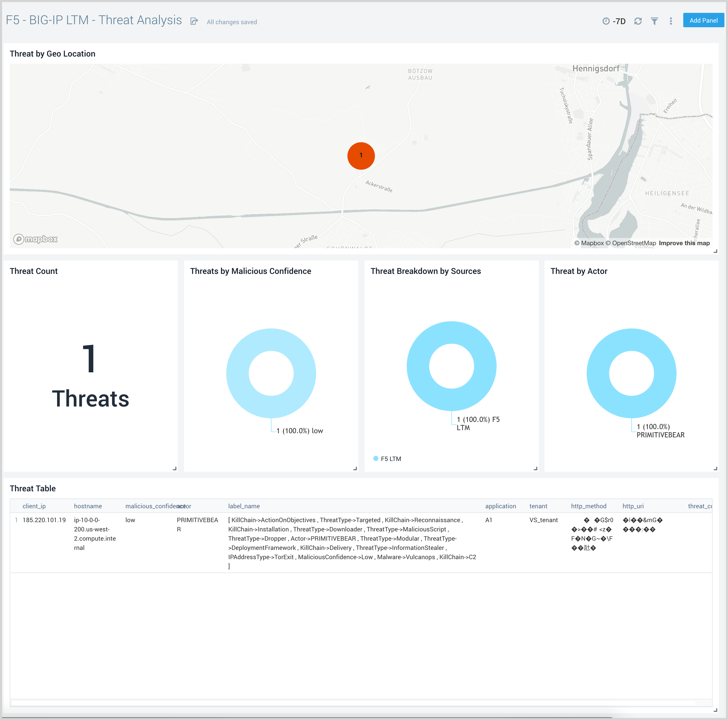This screenshot has width=728, height=720.
Task: Open the three-dot dashboard options menu
Action: click(671, 21)
